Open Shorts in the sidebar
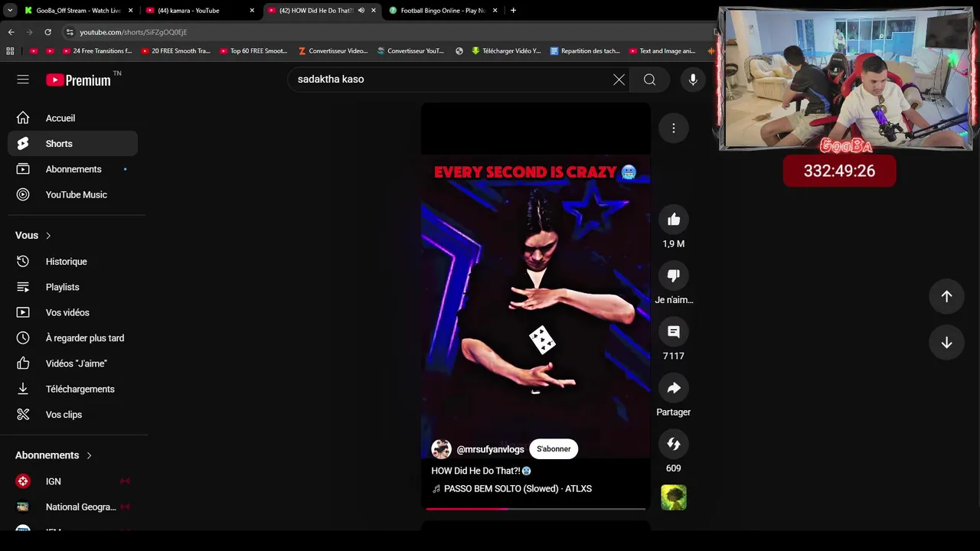The image size is (980, 551). click(73, 144)
